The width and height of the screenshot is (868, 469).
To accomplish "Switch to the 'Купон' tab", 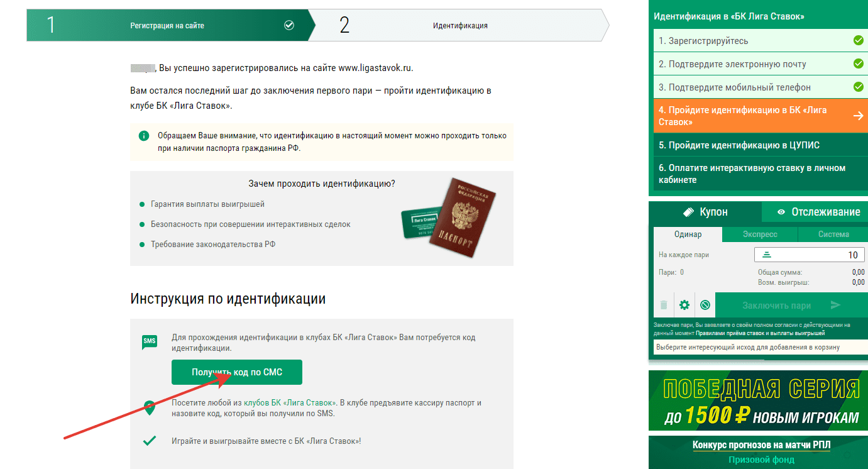I will (705, 212).
